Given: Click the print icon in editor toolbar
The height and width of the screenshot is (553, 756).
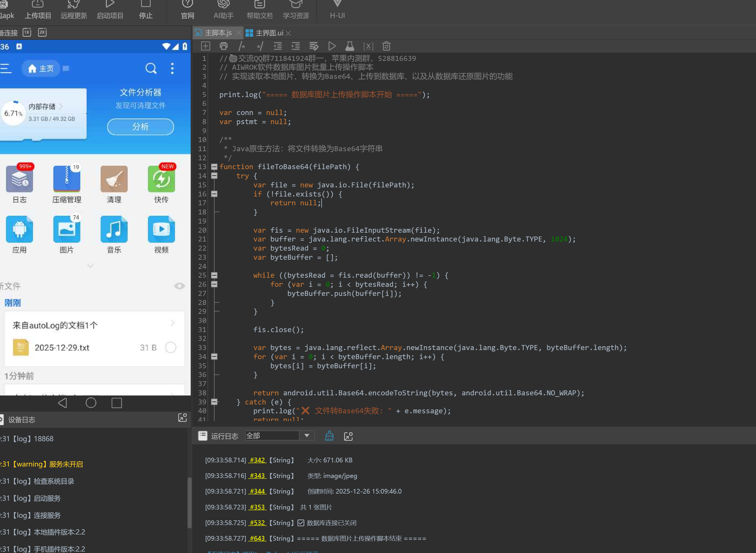Looking at the screenshot, I should [223, 46].
